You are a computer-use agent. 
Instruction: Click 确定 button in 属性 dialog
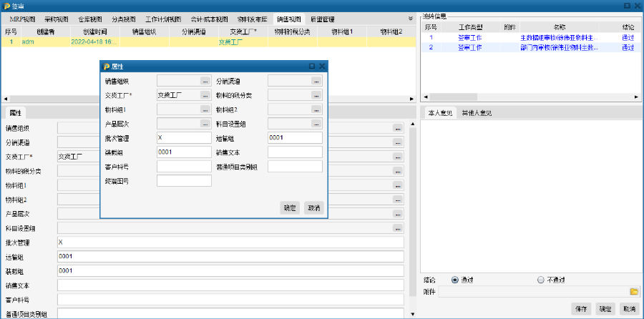(x=290, y=207)
